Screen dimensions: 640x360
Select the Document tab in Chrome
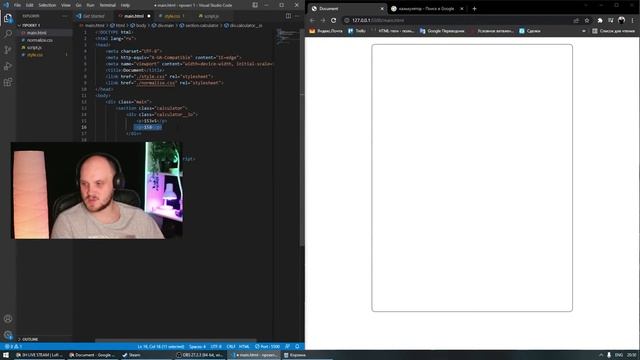347,9
